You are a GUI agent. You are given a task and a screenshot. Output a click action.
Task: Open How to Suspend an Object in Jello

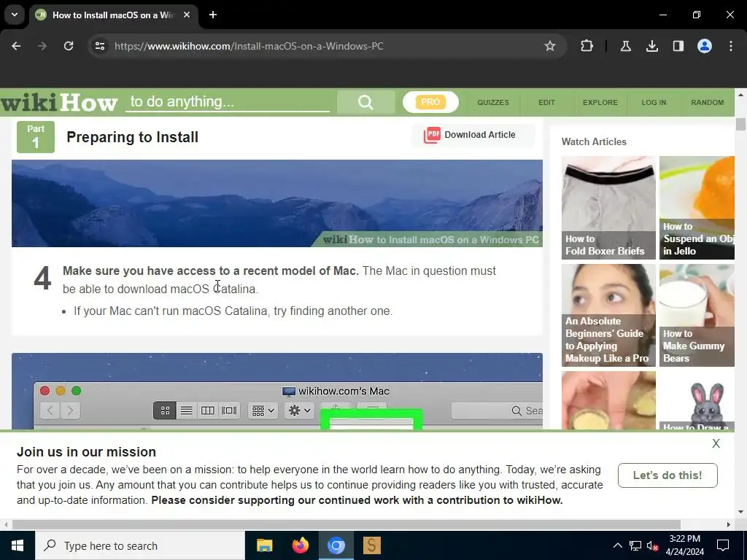(x=697, y=208)
